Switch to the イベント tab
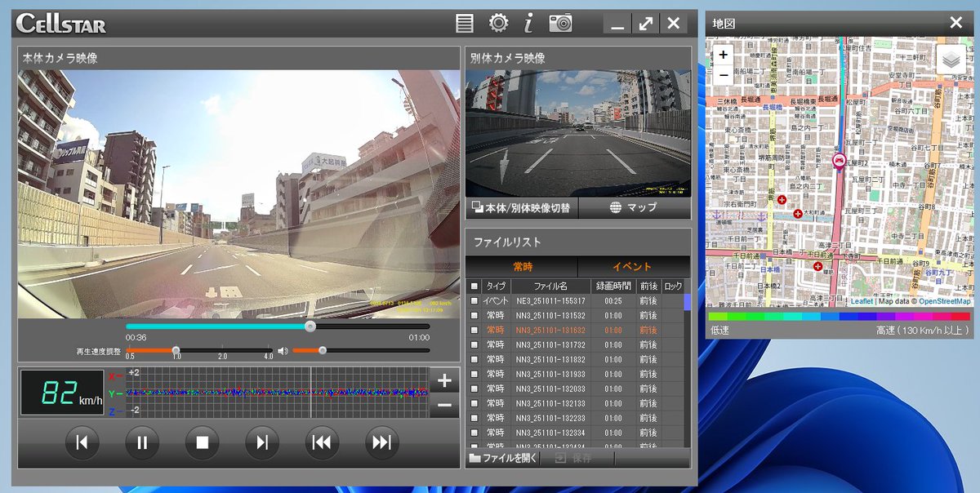980x493 pixels. [x=634, y=267]
